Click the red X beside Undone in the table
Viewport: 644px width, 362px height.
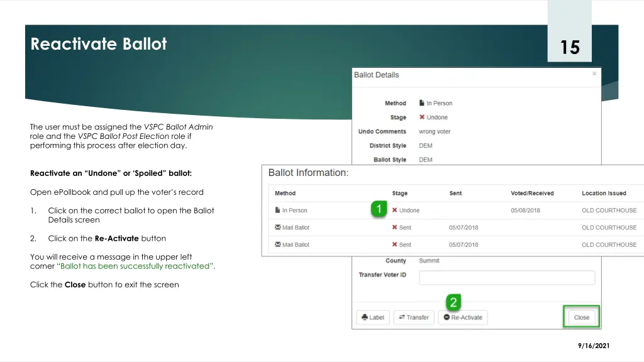pos(394,211)
